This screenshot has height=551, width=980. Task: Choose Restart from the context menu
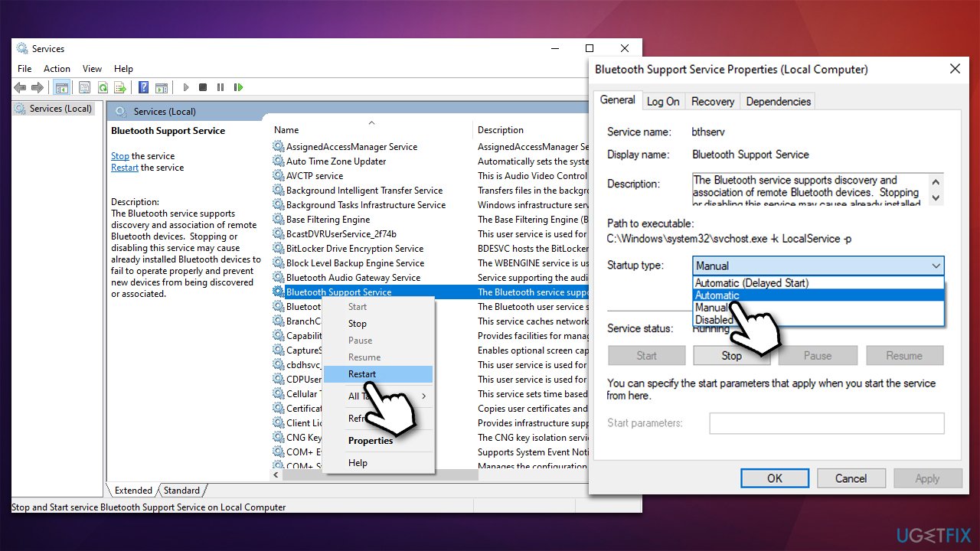coord(378,374)
